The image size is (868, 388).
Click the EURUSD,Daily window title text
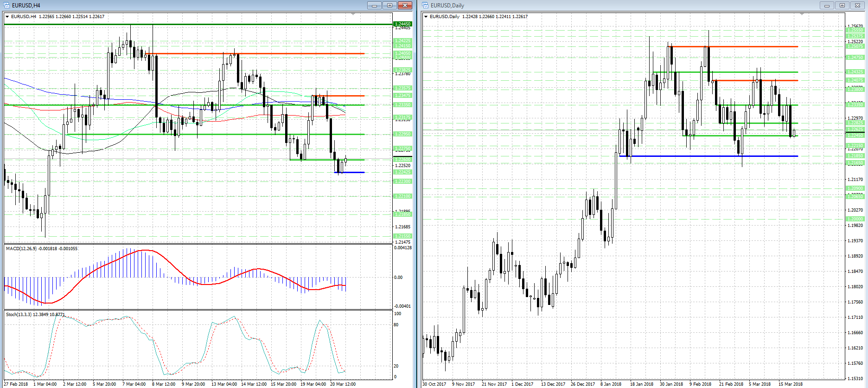447,6
